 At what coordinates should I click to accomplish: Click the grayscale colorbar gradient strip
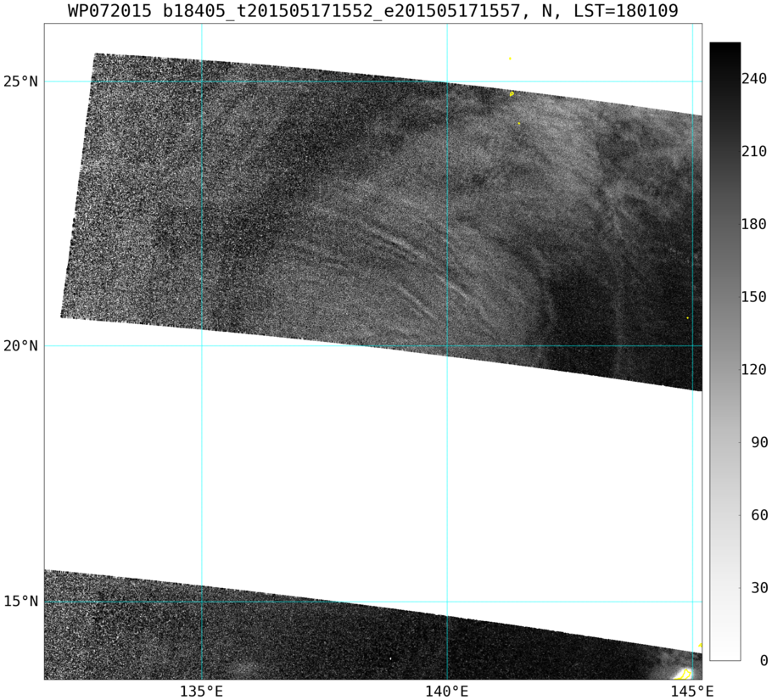724,351
